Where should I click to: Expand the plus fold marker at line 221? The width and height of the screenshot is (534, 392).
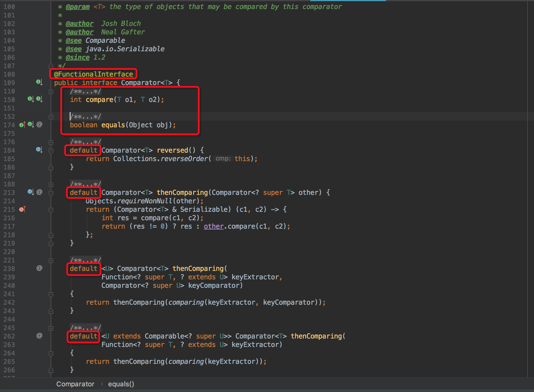click(51, 260)
